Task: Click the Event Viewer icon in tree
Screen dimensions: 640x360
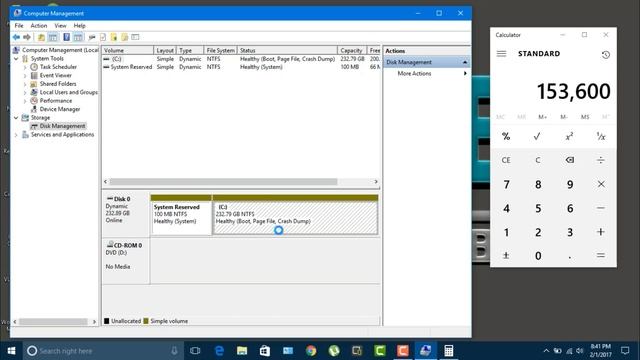Action: click(x=34, y=76)
